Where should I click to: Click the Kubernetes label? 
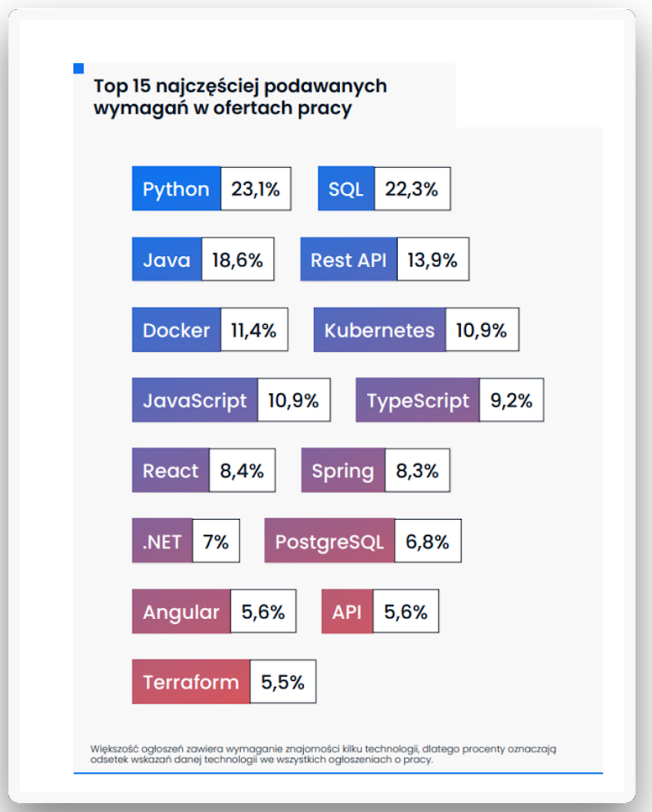[379, 330]
